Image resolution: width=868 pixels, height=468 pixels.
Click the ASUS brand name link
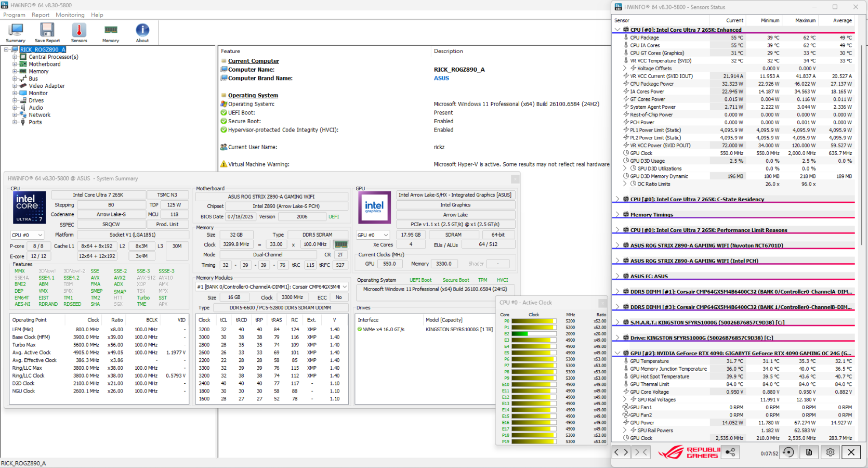point(441,79)
